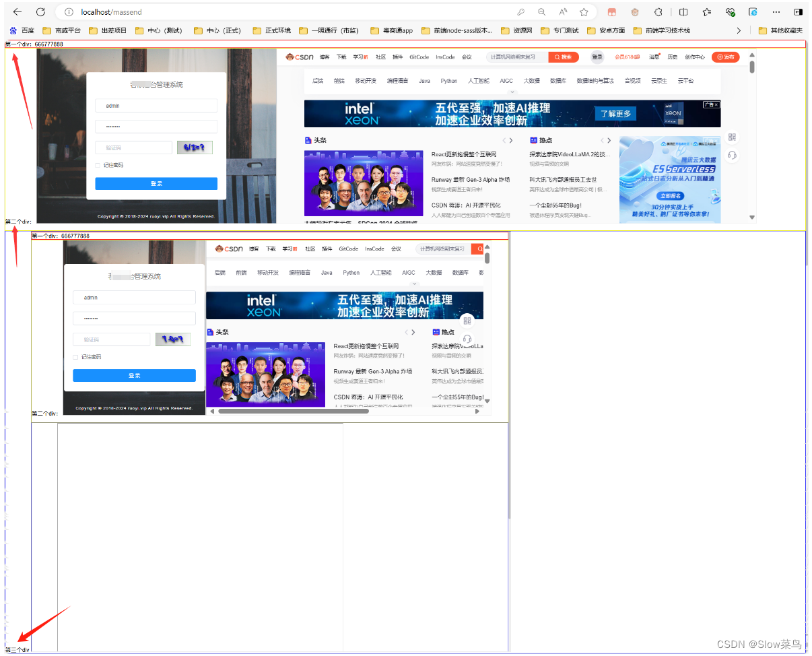Select the 大数据 category in upper frame
Viewport: 812px width, 656px height.
coord(531,81)
